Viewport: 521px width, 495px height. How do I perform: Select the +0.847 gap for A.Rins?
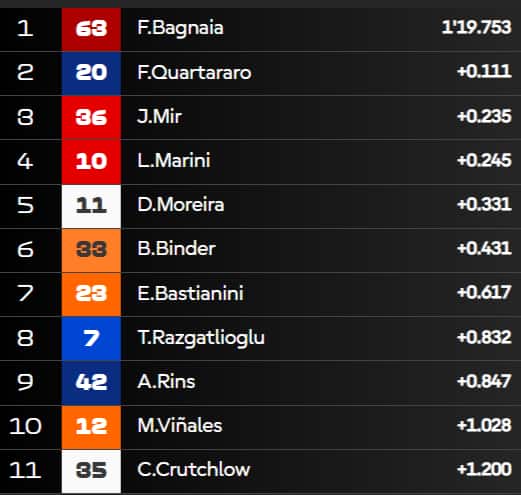coord(484,381)
